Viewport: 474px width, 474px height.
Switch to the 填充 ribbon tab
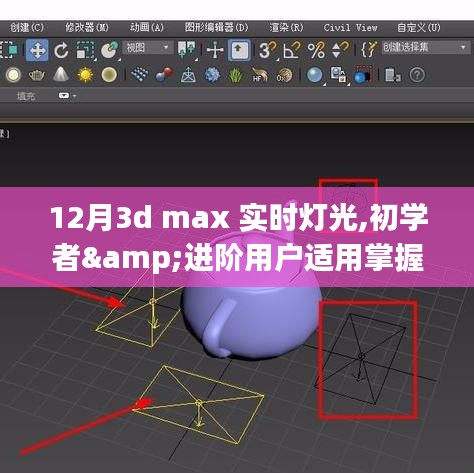pos(26,97)
